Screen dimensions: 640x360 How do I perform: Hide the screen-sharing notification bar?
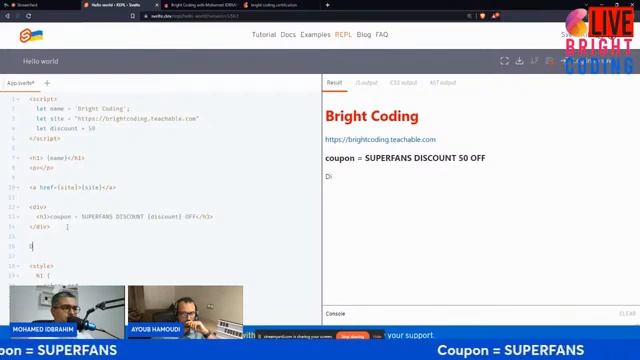click(377, 337)
